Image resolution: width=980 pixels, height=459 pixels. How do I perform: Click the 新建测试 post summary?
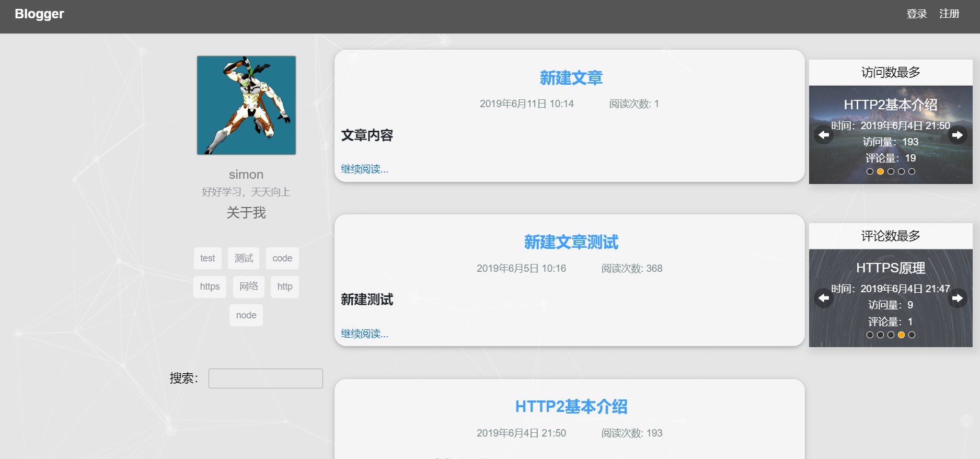tap(367, 300)
